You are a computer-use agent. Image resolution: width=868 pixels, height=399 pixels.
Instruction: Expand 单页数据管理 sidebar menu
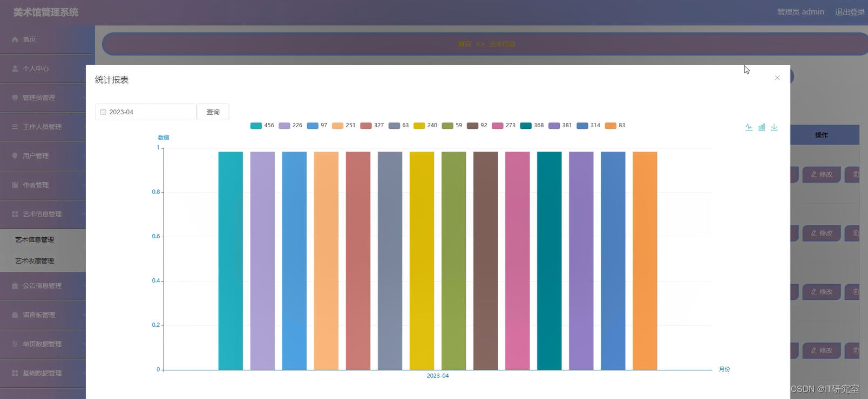(43, 344)
